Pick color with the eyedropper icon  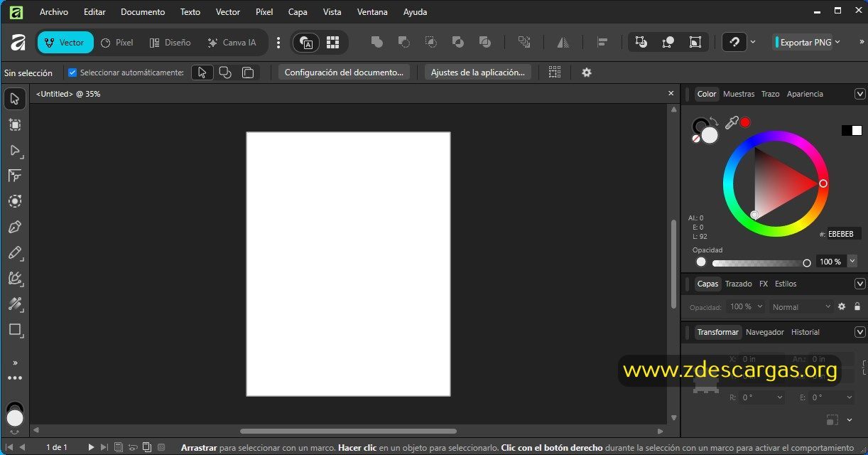[x=732, y=122]
